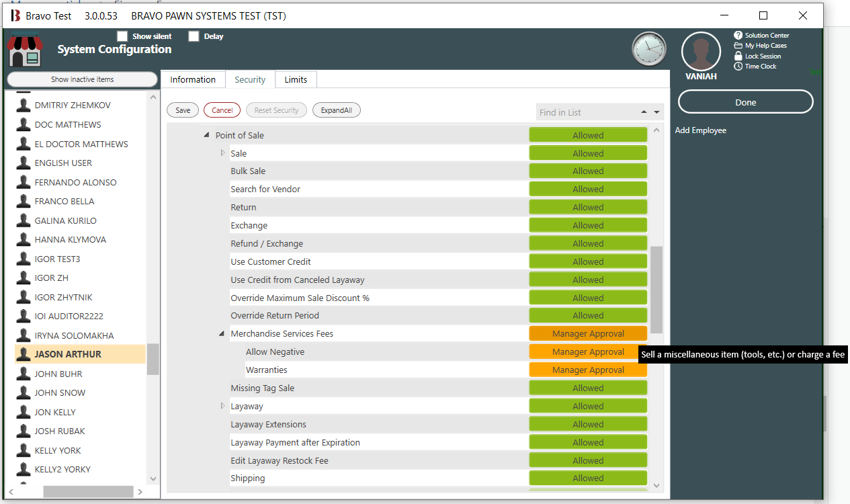Click ExpandAll to expand the tree

point(337,110)
